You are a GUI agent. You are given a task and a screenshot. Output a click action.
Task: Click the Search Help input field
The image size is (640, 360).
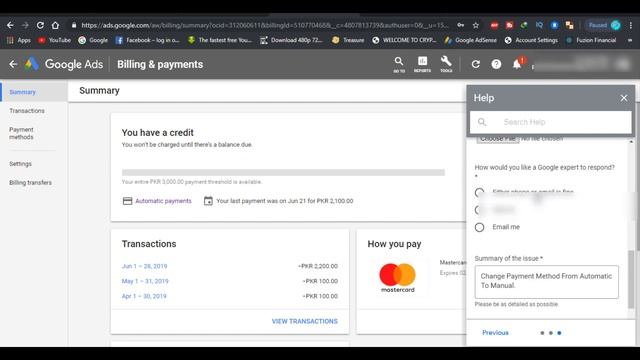551,122
